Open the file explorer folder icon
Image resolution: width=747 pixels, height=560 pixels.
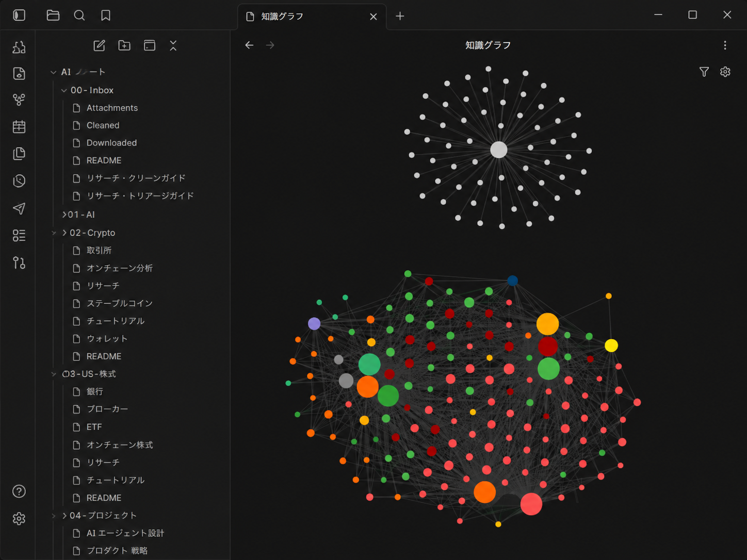point(53,15)
